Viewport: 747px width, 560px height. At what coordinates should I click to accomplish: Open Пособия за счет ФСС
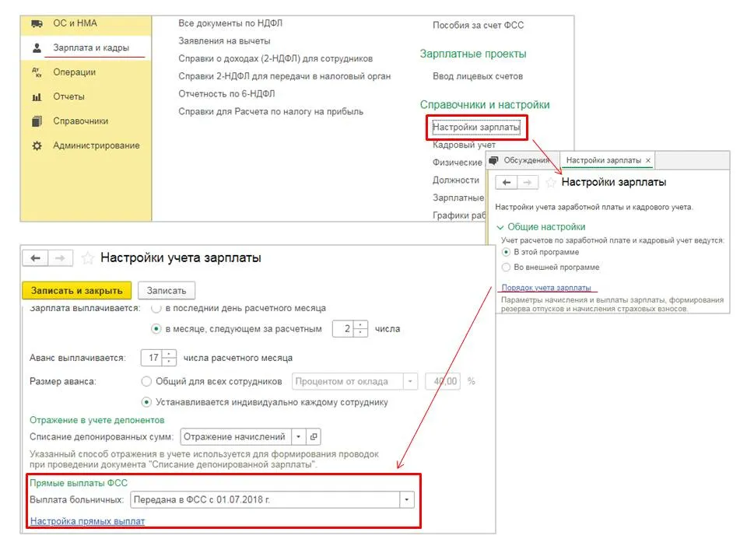tap(479, 25)
